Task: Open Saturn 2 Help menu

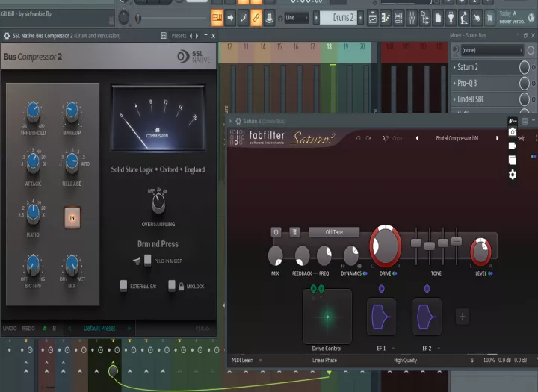Action: (522, 138)
